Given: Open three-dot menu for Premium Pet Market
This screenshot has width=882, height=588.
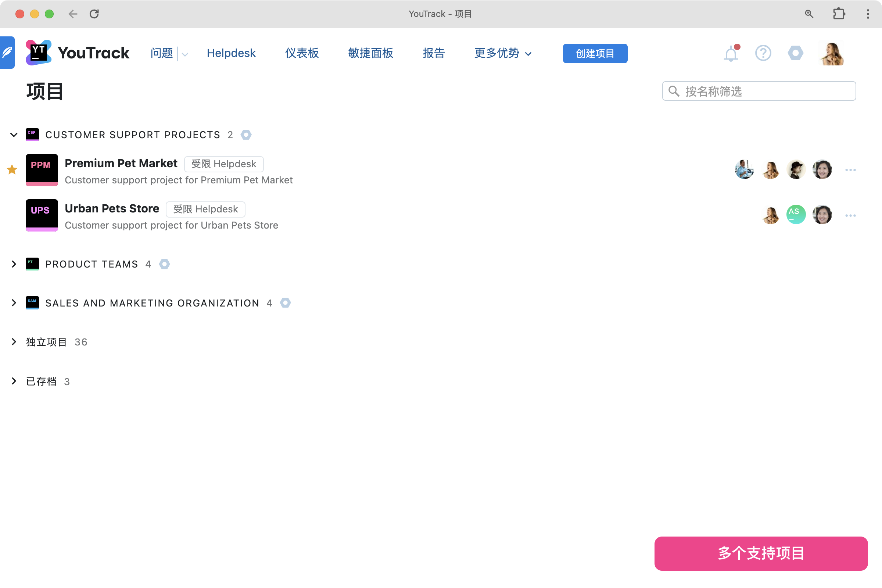Looking at the screenshot, I should 850,170.
